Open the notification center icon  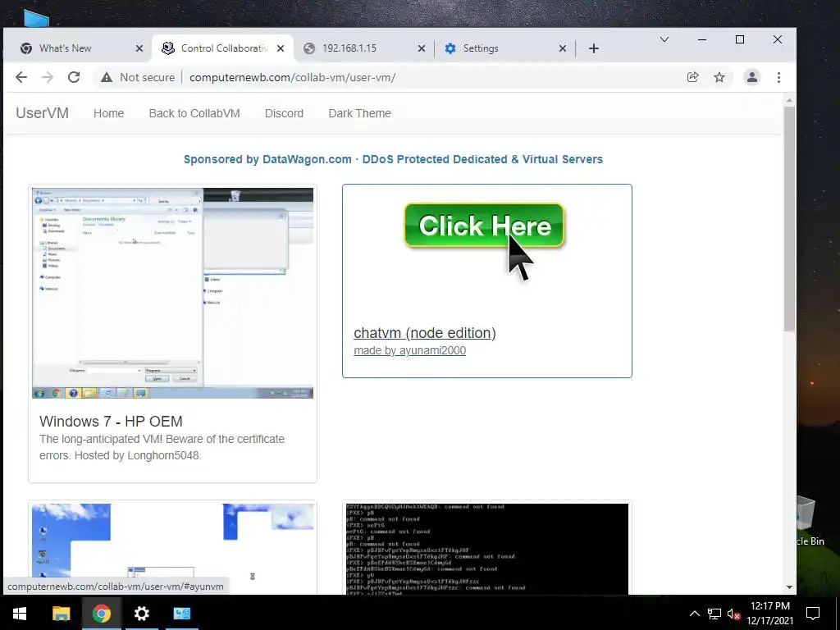click(x=813, y=614)
